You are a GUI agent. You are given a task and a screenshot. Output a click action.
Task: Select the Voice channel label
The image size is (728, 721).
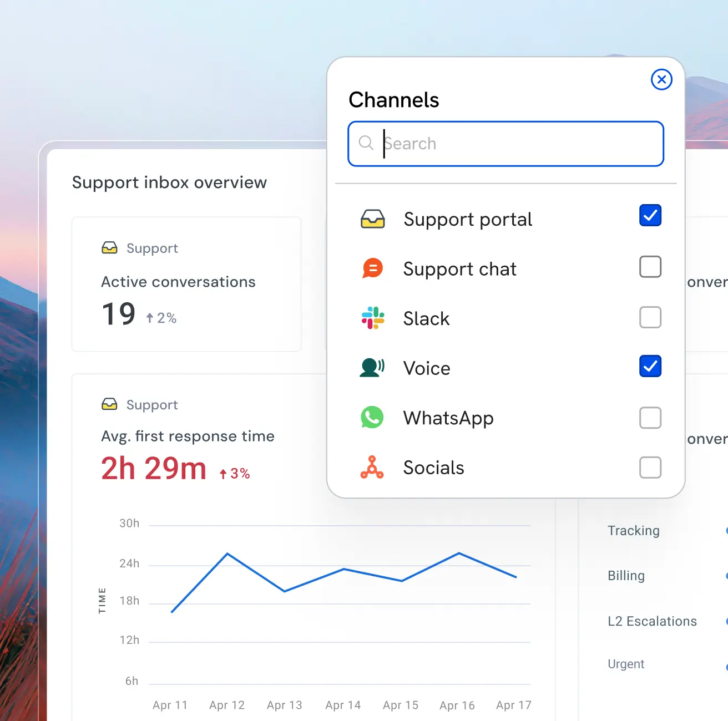427,368
